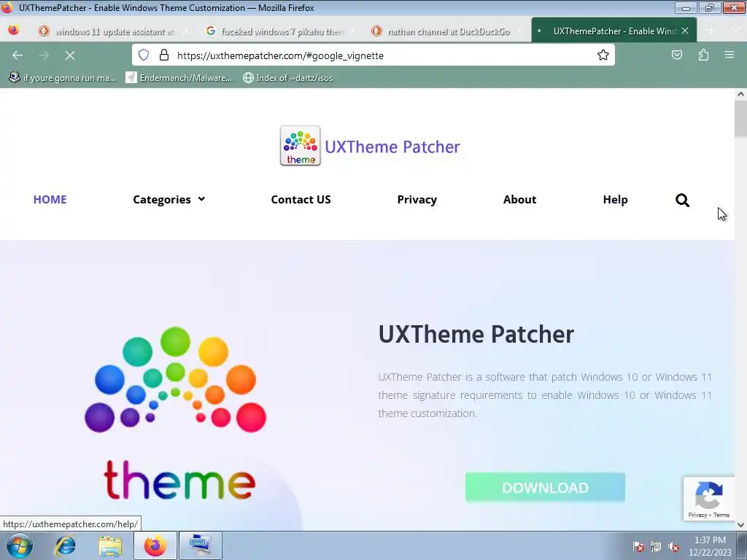Click the reCAPTCHA Privacy link
The width and height of the screenshot is (747, 560).
click(697, 515)
